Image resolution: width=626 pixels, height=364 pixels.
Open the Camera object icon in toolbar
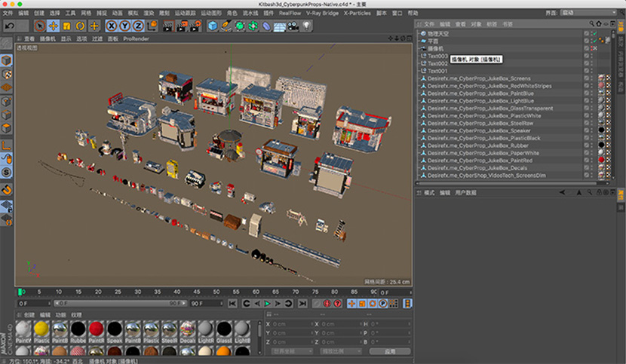point(293,26)
